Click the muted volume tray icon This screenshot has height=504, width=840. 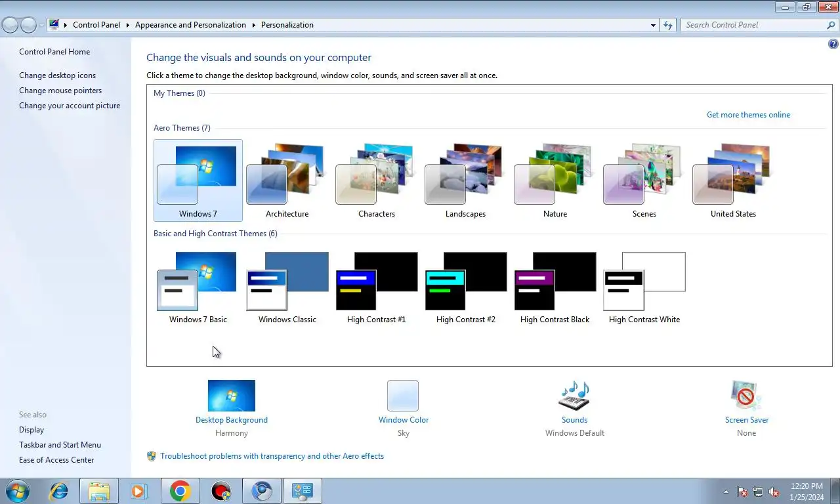pos(774,492)
